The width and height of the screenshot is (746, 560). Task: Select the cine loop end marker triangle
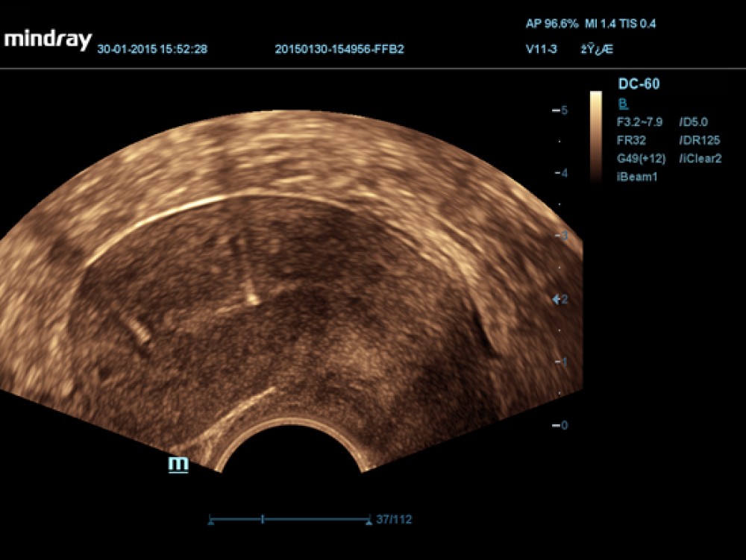coord(369,520)
